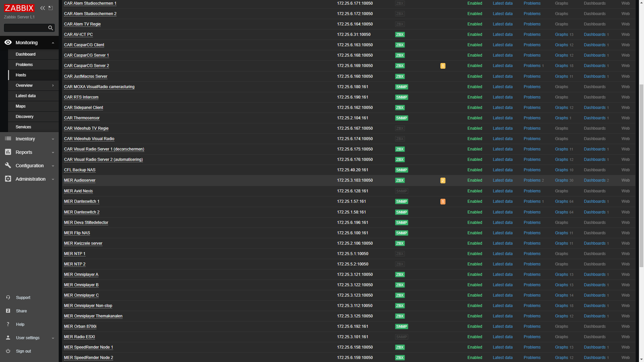Click the User settings person icon
This screenshot has height=362, width=644.
click(x=8, y=338)
